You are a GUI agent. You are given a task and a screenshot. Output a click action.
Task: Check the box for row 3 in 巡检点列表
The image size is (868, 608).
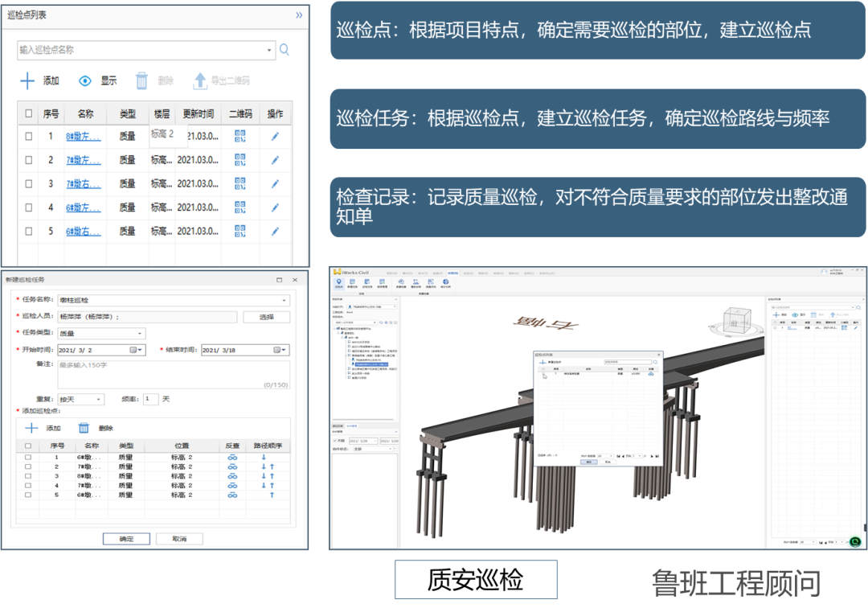click(29, 183)
